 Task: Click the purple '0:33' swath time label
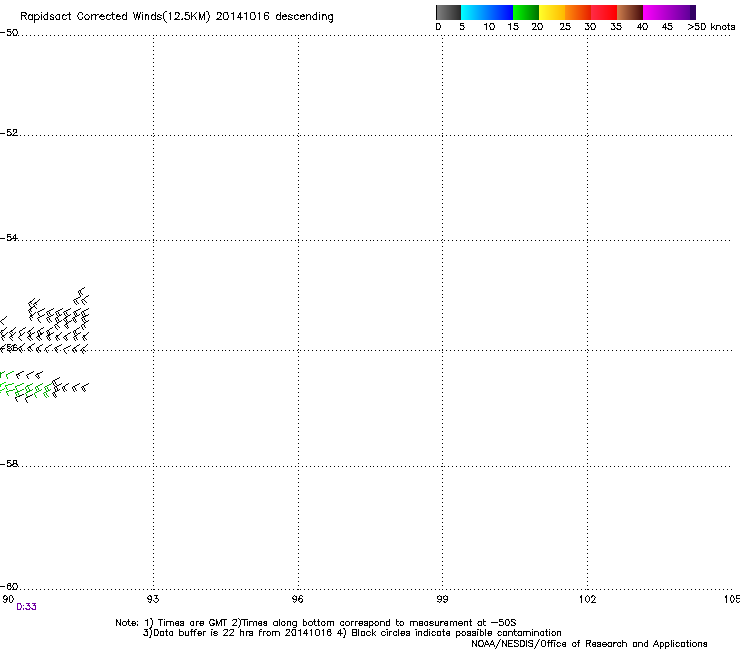click(26, 607)
